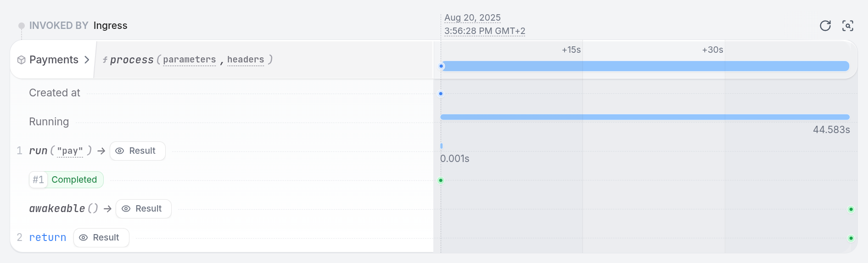Click the Payments service cube icon
The width and height of the screenshot is (868, 263).
(x=21, y=60)
